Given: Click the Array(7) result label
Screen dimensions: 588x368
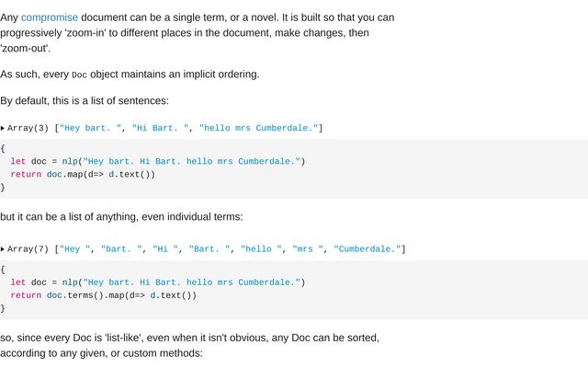Looking at the screenshot, I should point(28,249).
